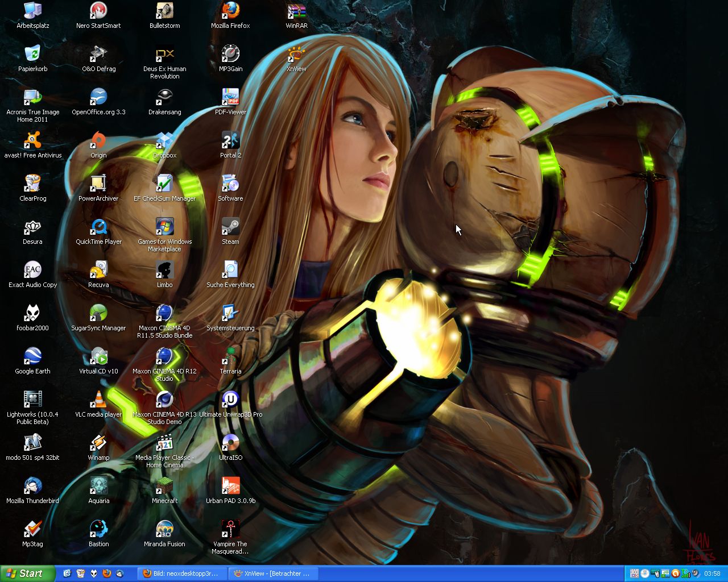
Task: Switch to the Firefox 'Bild: neoxdesktopp3r' taskbar window
Action: 183,573
